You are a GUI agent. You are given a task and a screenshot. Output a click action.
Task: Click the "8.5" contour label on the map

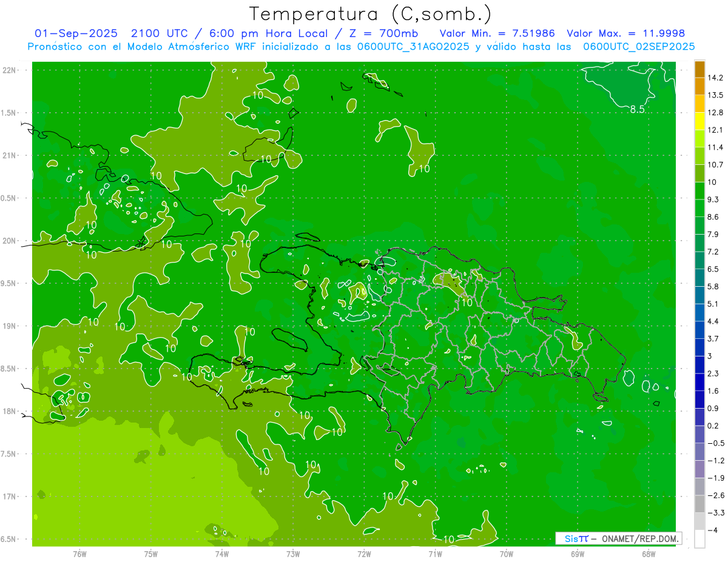click(637, 110)
